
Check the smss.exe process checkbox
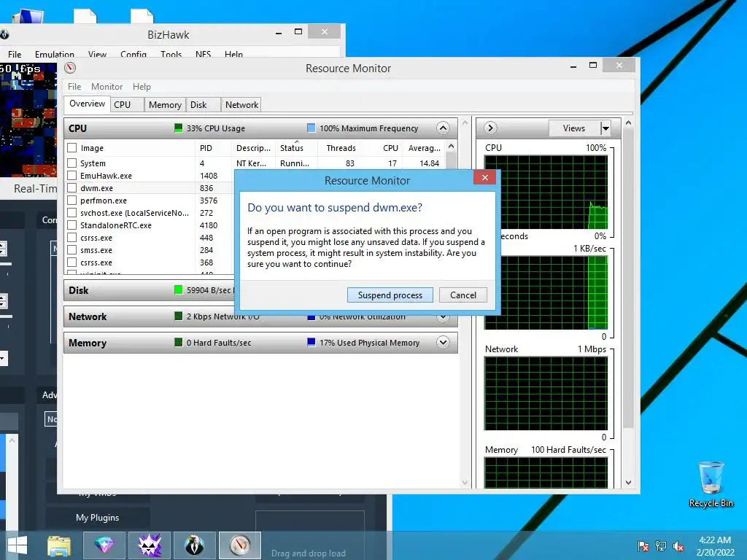pyautogui.click(x=72, y=249)
